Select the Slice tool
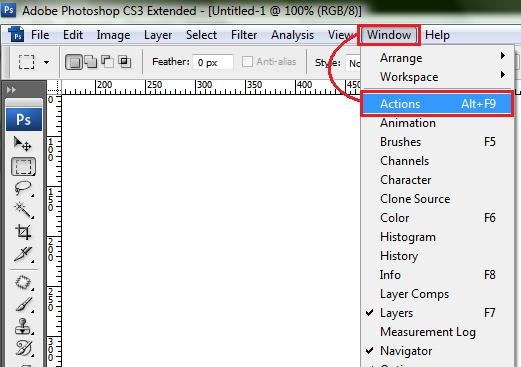The image size is (521, 367). pyautogui.click(x=23, y=254)
